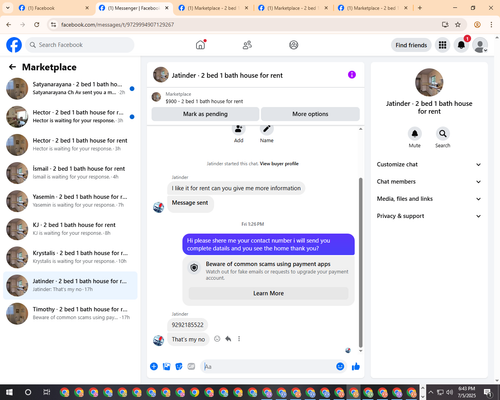
Task: Expand Chat members section
Action: click(429, 182)
